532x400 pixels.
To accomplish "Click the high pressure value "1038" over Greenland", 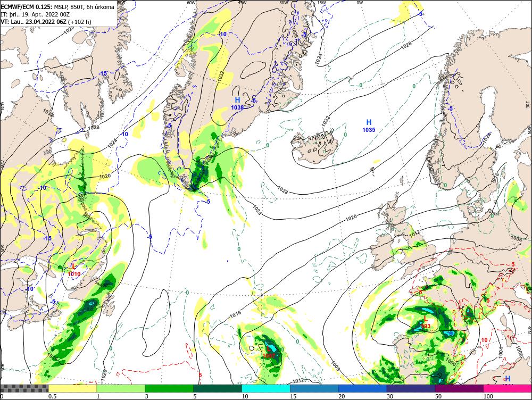I will (x=237, y=107).
